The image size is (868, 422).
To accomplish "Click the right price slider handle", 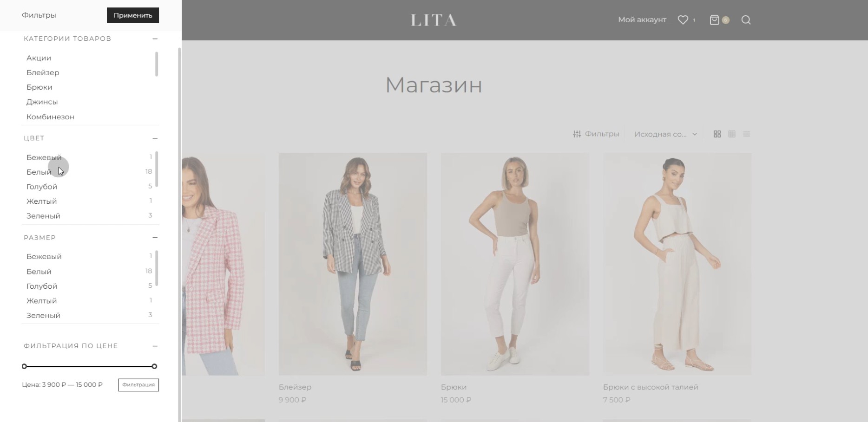I will (x=154, y=366).
